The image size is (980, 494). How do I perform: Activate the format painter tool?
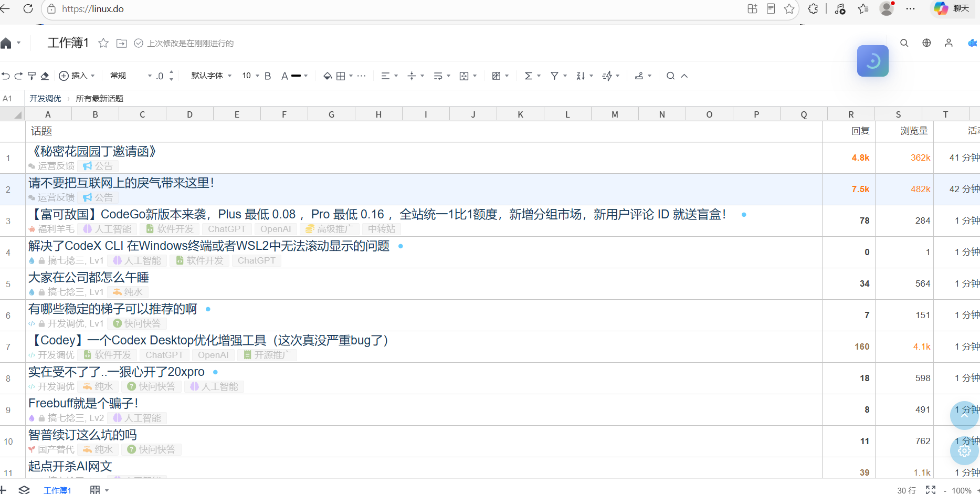(31, 76)
